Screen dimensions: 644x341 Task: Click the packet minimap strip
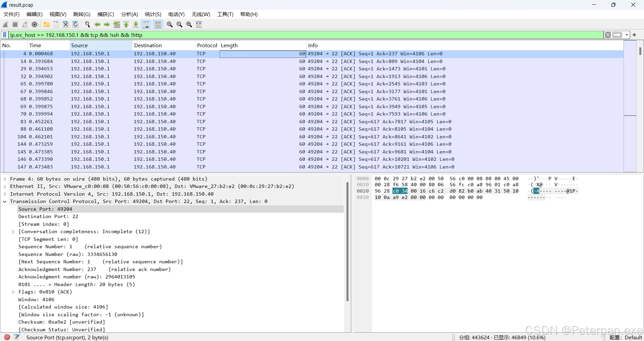pos(630,106)
